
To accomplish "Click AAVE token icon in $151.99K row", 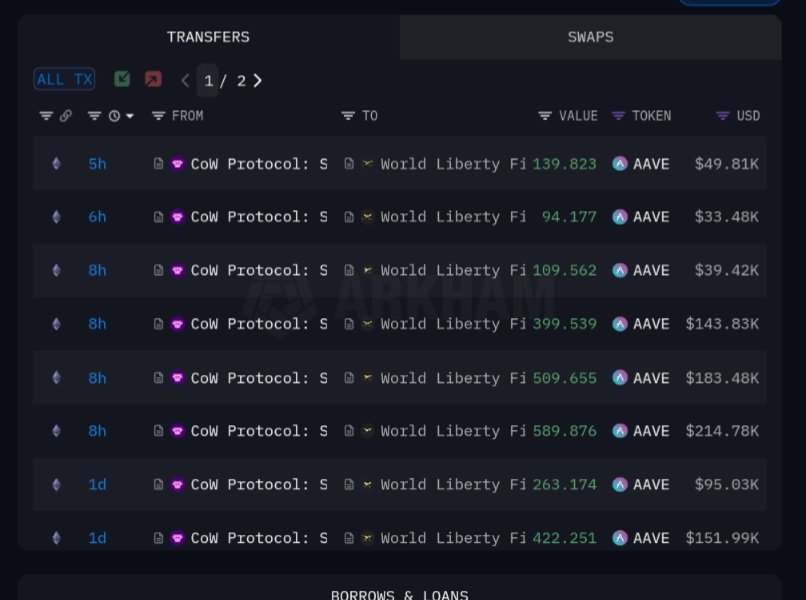I will tap(620, 538).
